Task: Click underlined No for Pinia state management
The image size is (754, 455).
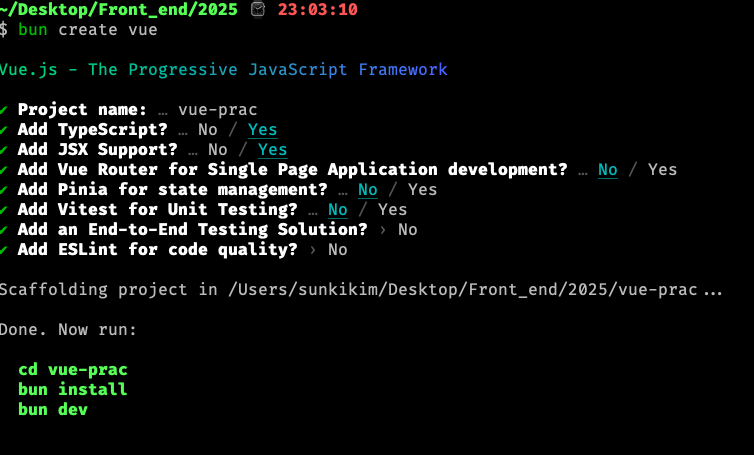Action: [x=368, y=190]
